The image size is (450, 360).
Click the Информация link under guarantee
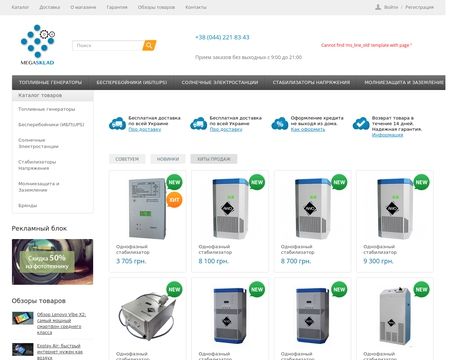[x=387, y=135]
